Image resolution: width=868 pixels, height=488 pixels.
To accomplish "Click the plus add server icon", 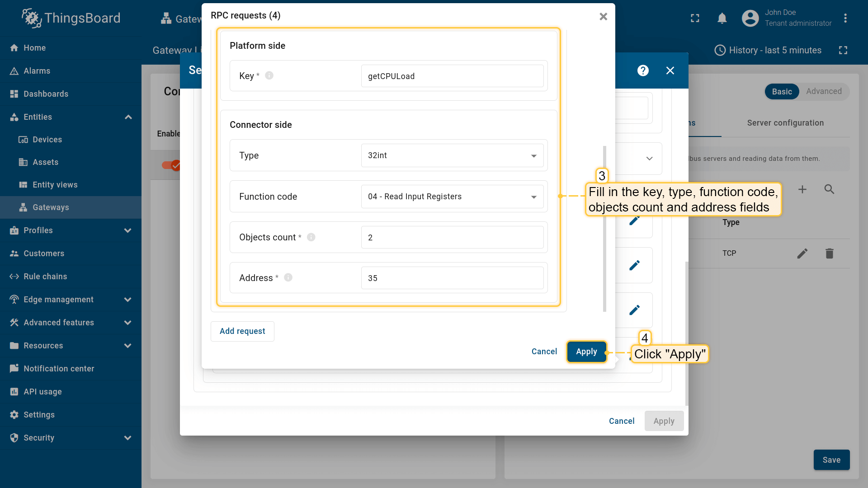I will point(802,189).
